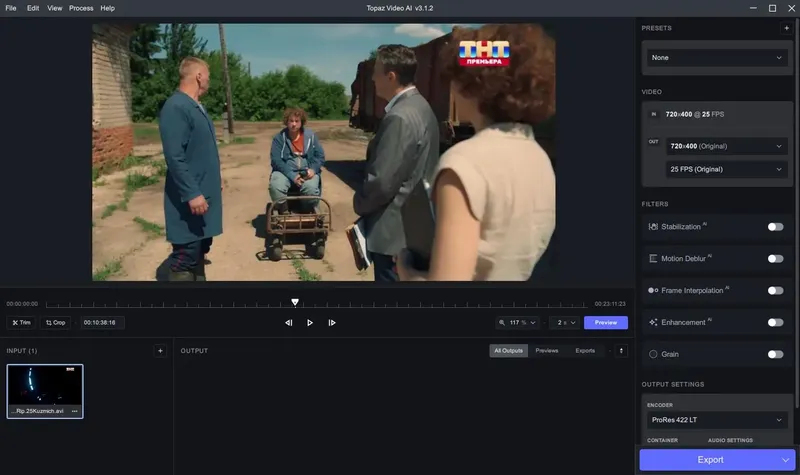Screen dimensions: 800x475
Task: Open the Edit menu
Action: click(x=33, y=8)
